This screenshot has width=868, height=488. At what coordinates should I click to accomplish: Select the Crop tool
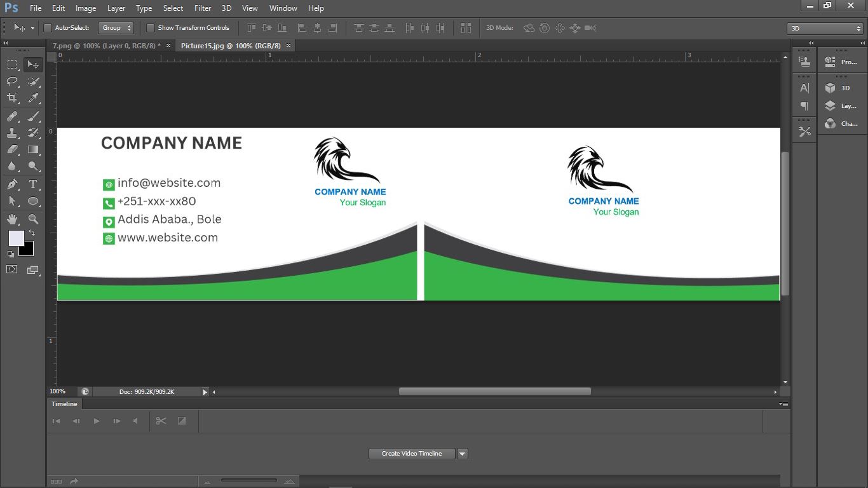(x=12, y=98)
